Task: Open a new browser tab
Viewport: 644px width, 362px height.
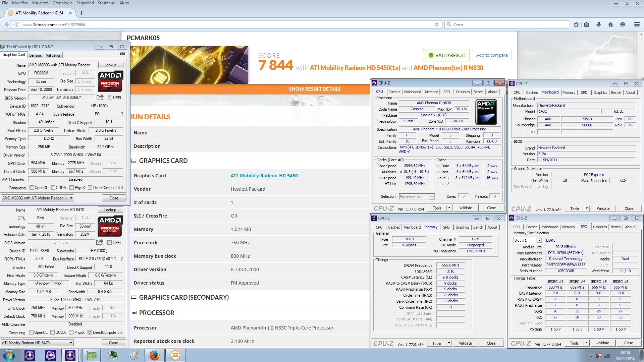Action: 82,13
